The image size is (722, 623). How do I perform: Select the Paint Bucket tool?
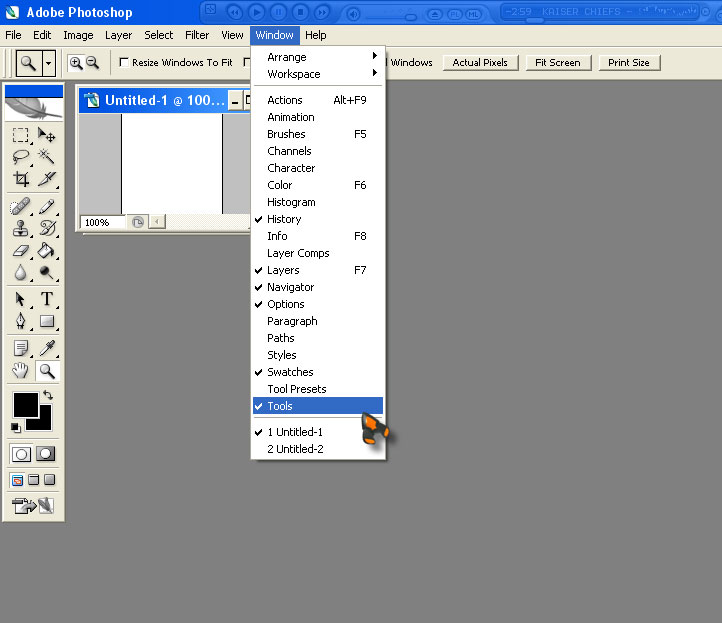pyautogui.click(x=47, y=250)
